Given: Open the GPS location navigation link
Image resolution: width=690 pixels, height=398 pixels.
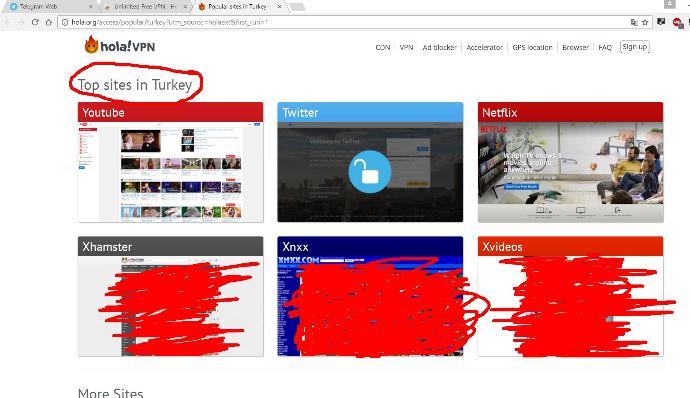Looking at the screenshot, I should (532, 47).
